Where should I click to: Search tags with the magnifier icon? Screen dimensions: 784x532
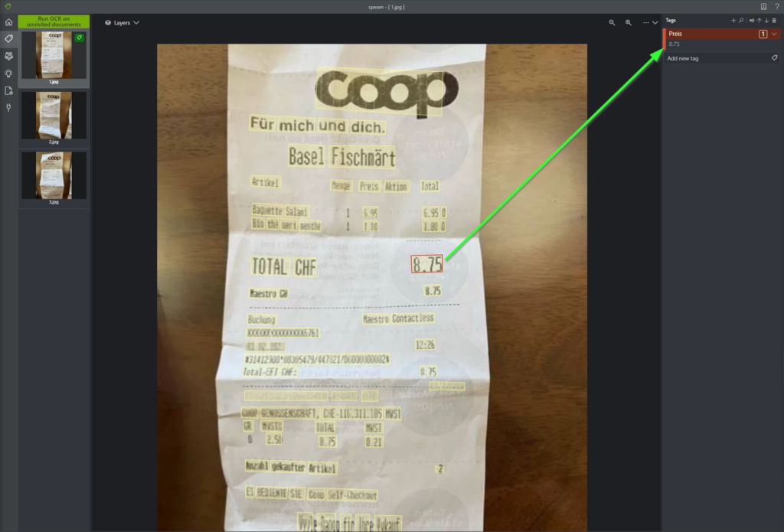741,21
